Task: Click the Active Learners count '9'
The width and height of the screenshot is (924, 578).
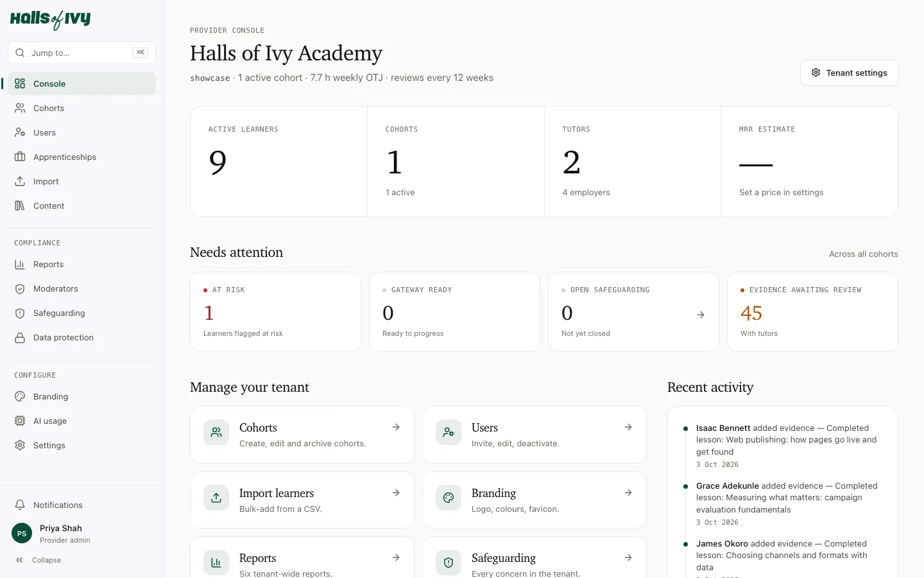Action: (218, 162)
